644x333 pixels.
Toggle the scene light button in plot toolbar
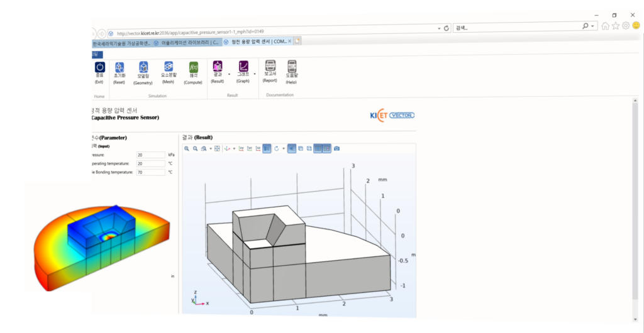(292, 148)
